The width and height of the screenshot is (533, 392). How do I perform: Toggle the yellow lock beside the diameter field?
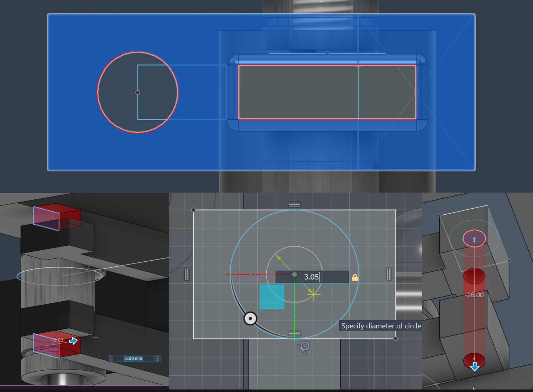pyautogui.click(x=355, y=277)
